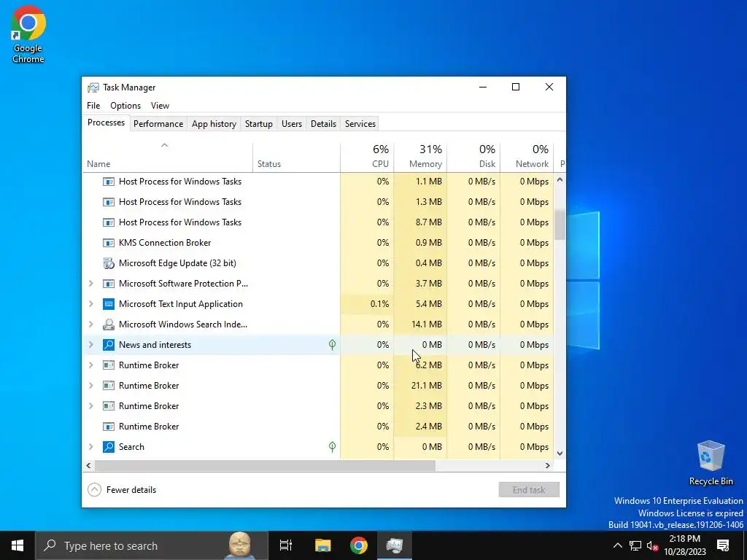This screenshot has height=560, width=747.
Task: Expand Microsoft Windows Search Indexer group
Action: point(91,324)
